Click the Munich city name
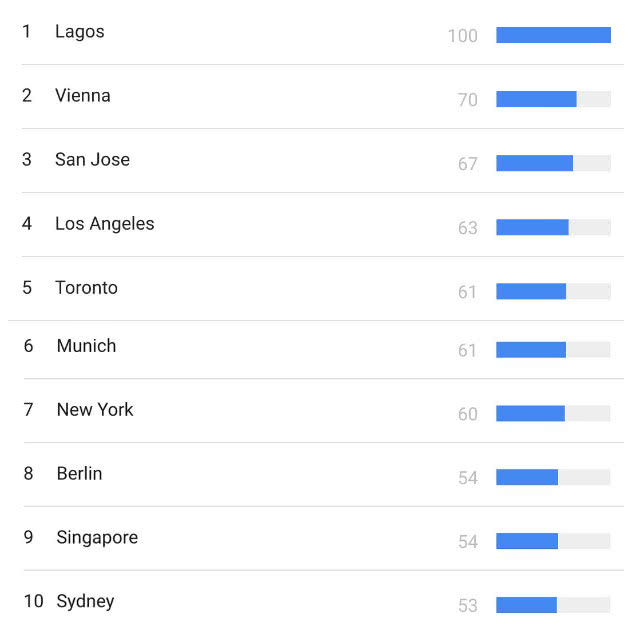The width and height of the screenshot is (630, 628). point(86,346)
